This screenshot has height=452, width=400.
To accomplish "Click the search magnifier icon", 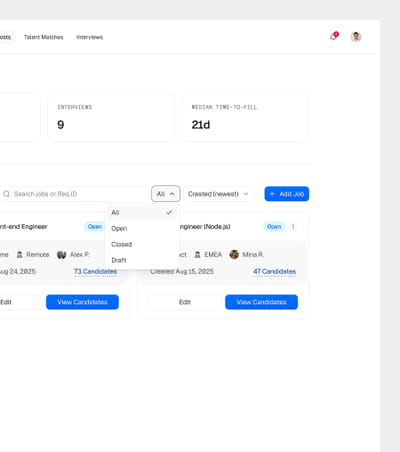I will (6, 194).
